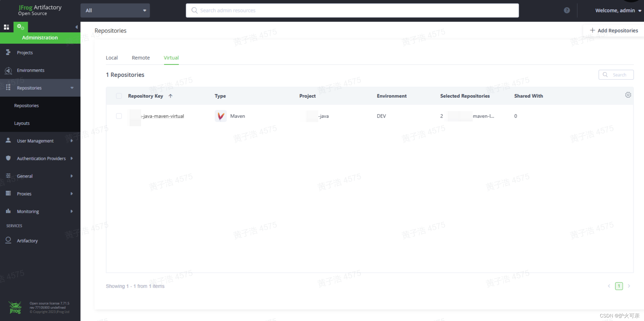Expand the Authentication Providers submenu arrow
This screenshot has width=644, height=321.
[x=72, y=158]
